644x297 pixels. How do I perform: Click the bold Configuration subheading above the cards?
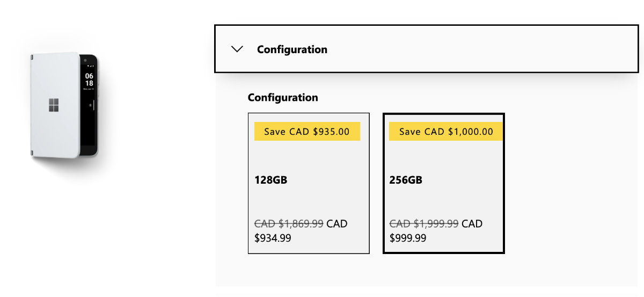(x=283, y=98)
